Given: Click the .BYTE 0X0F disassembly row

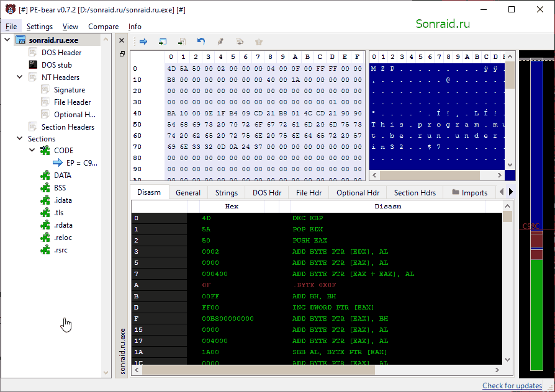Looking at the screenshot, I should click(x=317, y=285).
